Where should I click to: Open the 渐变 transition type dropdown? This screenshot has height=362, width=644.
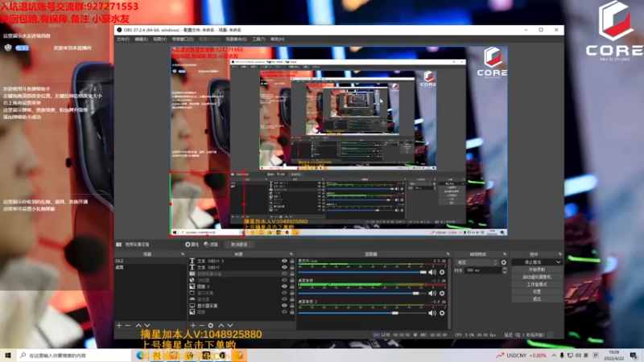477,262
